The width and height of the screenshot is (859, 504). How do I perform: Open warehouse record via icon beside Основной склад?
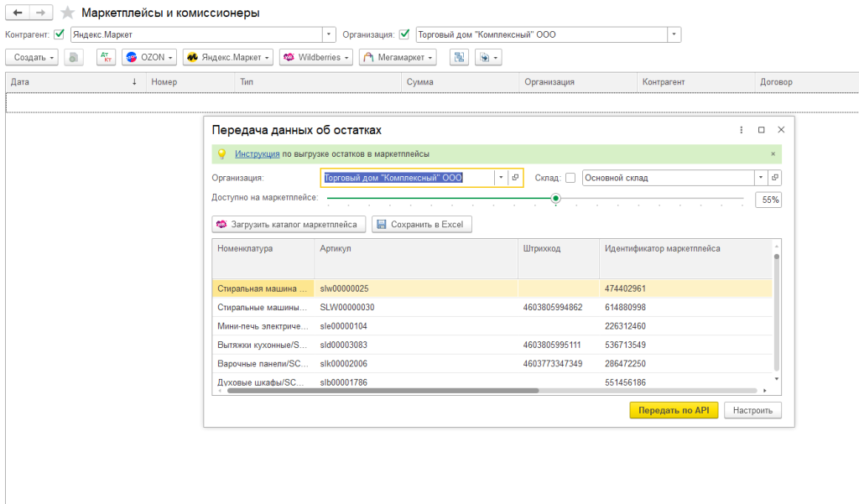point(774,178)
